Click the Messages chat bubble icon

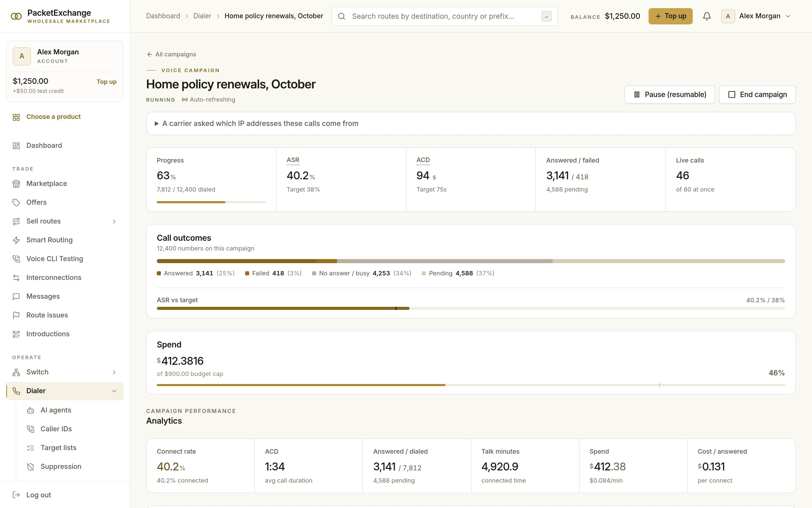click(16, 297)
